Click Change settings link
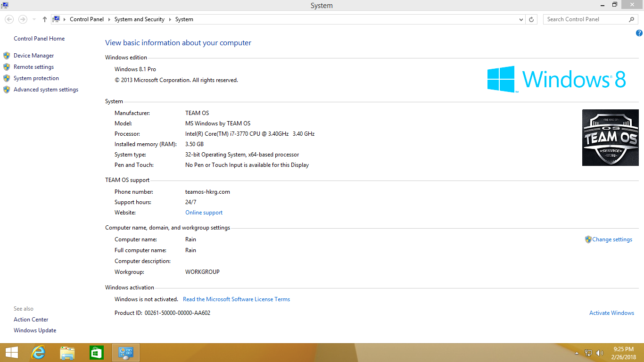This screenshot has width=644, height=362. (x=612, y=239)
